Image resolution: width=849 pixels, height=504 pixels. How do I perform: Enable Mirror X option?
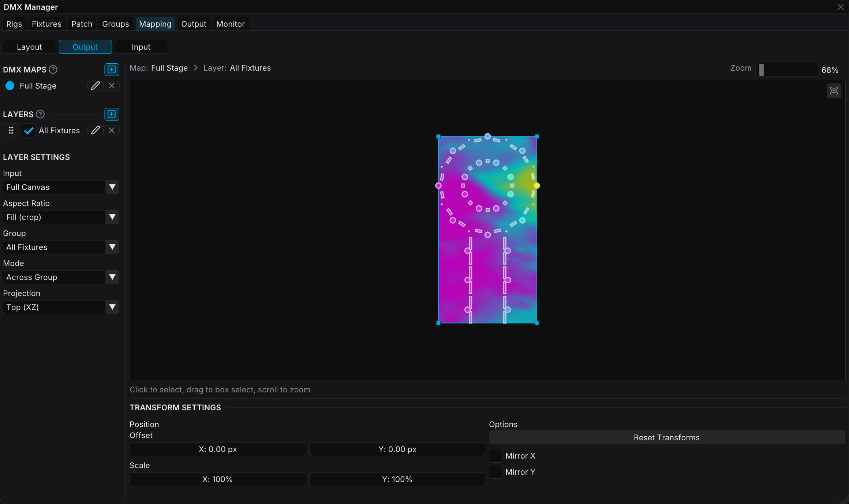(496, 456)
